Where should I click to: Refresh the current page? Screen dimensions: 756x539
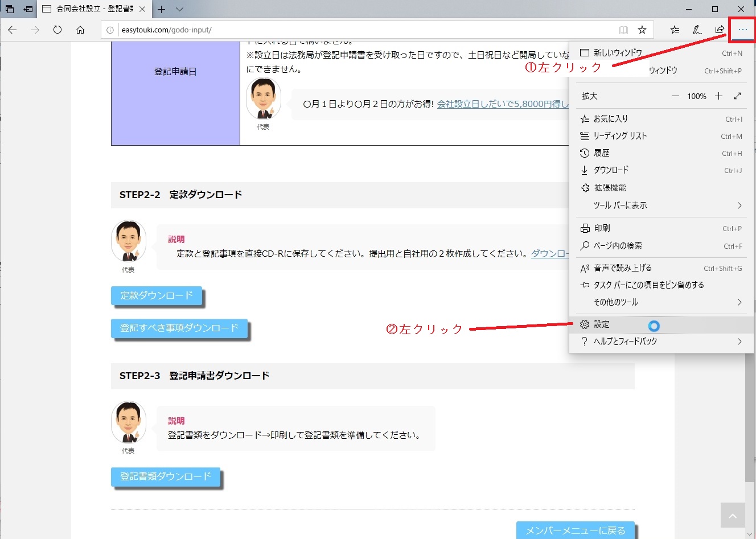pyautogui.click(x=57, y=30)
